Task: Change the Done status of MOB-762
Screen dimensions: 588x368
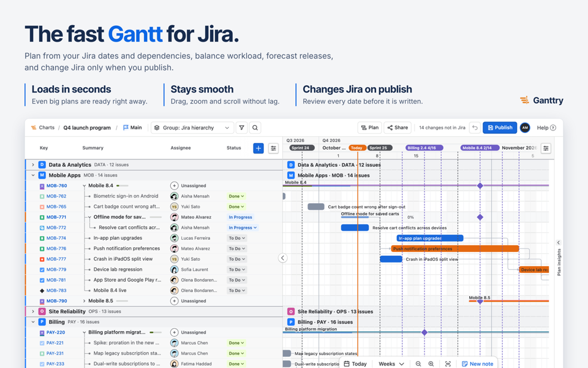Action: [236, 196]
